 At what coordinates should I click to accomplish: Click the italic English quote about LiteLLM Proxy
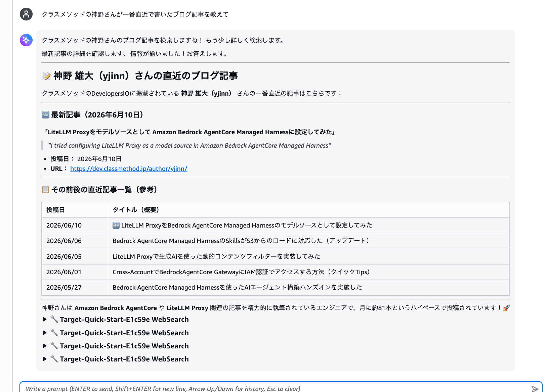(x=190, y=145)
